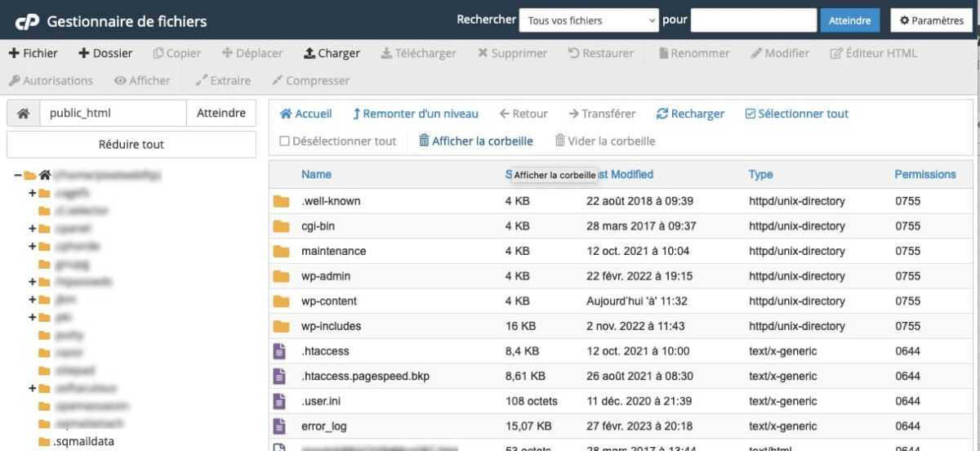Sort files by the Name column
This screenshot has width=980, height=451.
tap(316, 174)
